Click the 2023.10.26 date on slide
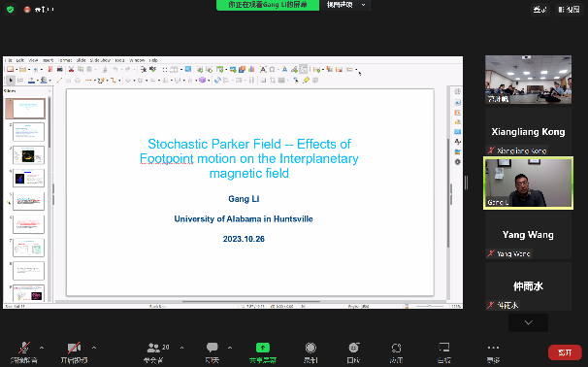The height and width of the screenshot is (367, 588). pyautogui.click(x=244, y=239)
